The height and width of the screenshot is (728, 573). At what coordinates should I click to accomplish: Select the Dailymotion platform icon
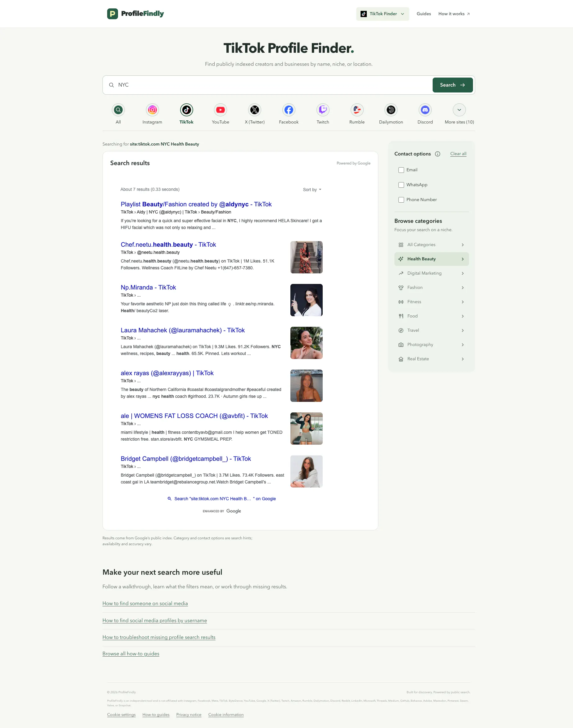click(x=391, y=110)
